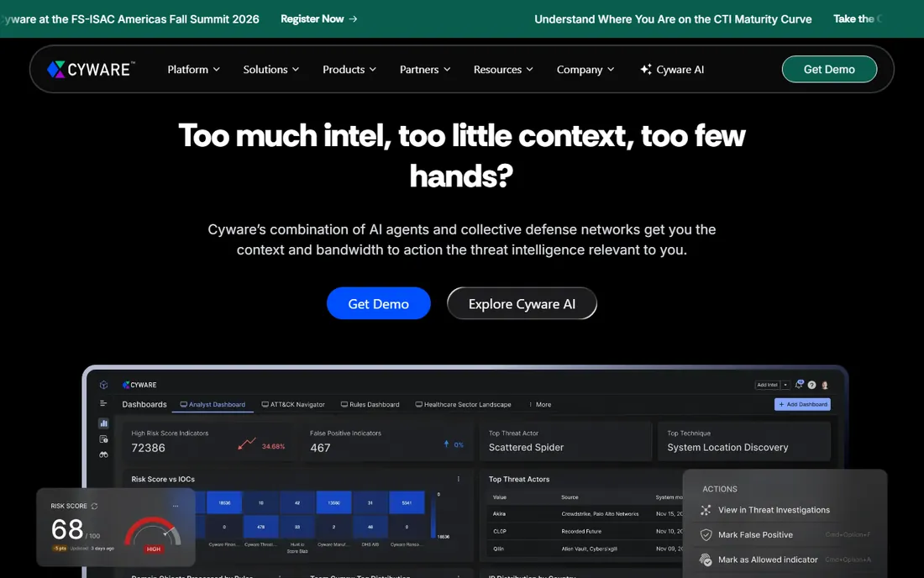Viewport: 924px width, 578px height.
Task: Click the Value column header
Action: [x=500, y=497]
